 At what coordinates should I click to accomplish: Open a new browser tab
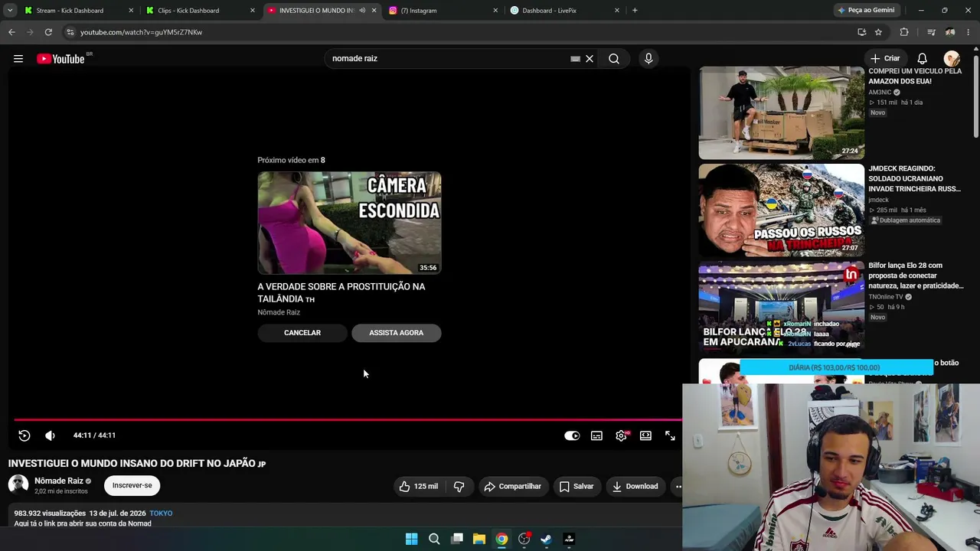coord(635,11)
